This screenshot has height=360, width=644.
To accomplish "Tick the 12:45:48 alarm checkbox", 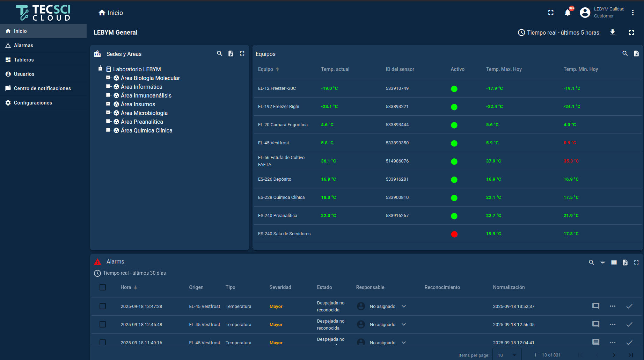I will pos(103,324).
